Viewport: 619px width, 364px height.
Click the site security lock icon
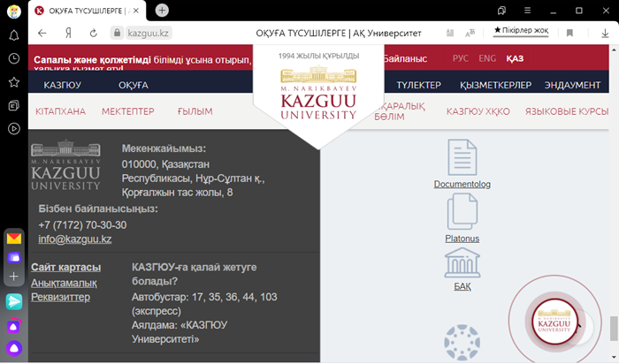(117, 33)
